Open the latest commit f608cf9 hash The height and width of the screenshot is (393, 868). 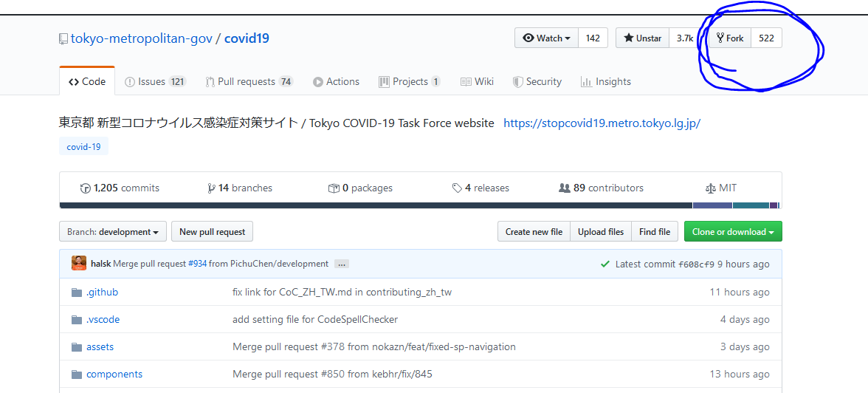point(697,264)
